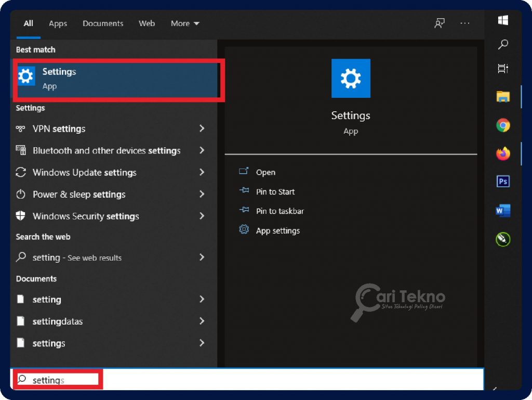Open the three-dot options menu
The height and width of the screenshot is (400, 532).
point(465,23)
